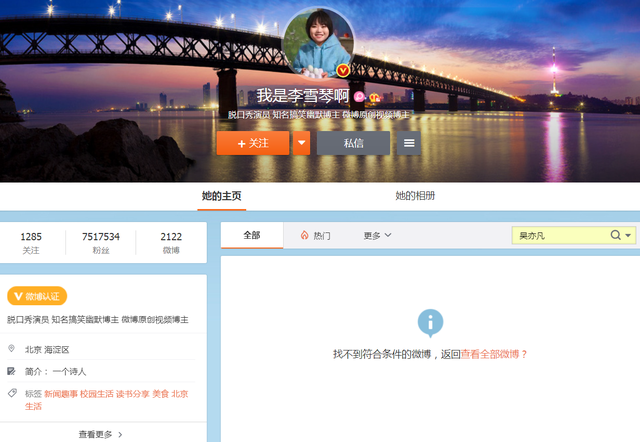Open the 美食 tag link
640x442 pixels.
[160, 394]
